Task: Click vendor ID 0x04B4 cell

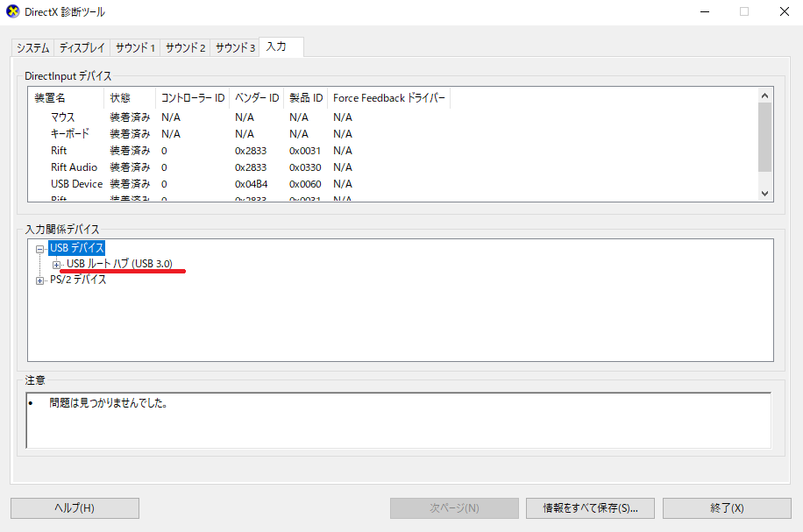Action: click(x=252, y=184)
